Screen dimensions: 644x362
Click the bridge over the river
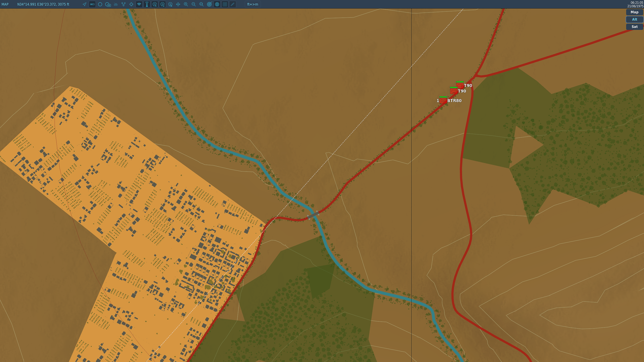click(x=313, y=215)
